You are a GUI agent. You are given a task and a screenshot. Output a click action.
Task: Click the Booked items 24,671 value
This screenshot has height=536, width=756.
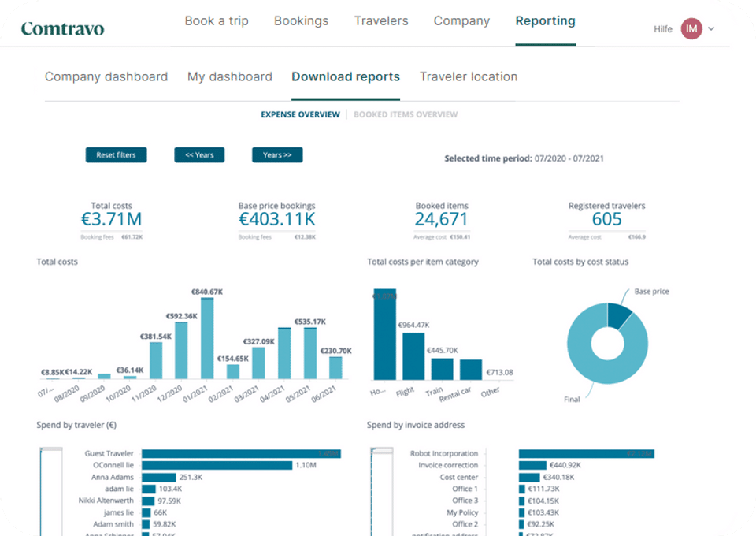tap(441, 219)
